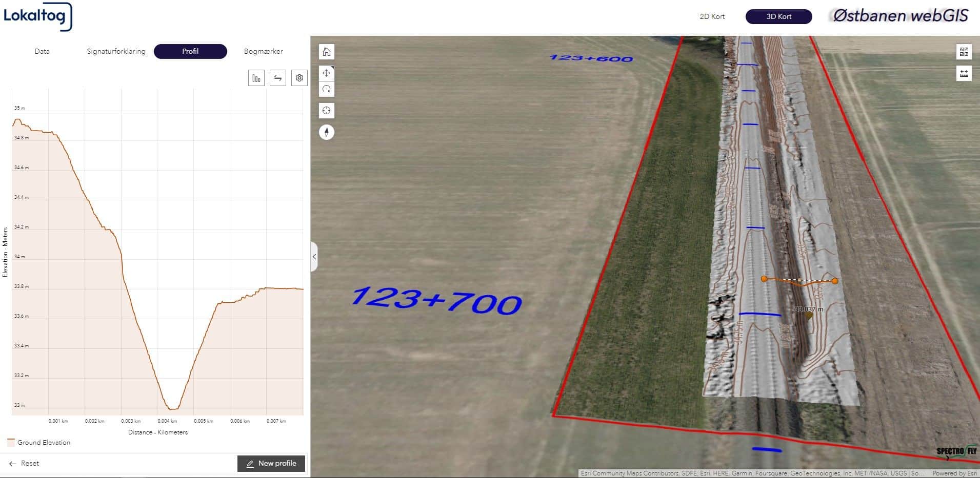Click the Reset back link
Screen dimensions: 980x478
pos(24,463)
